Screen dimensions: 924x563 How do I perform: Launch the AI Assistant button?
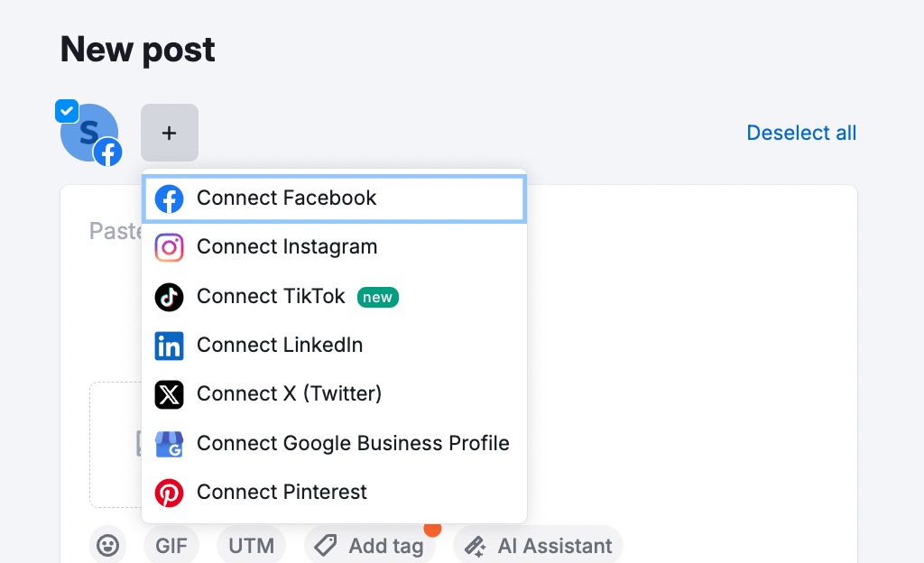[538, 545]
